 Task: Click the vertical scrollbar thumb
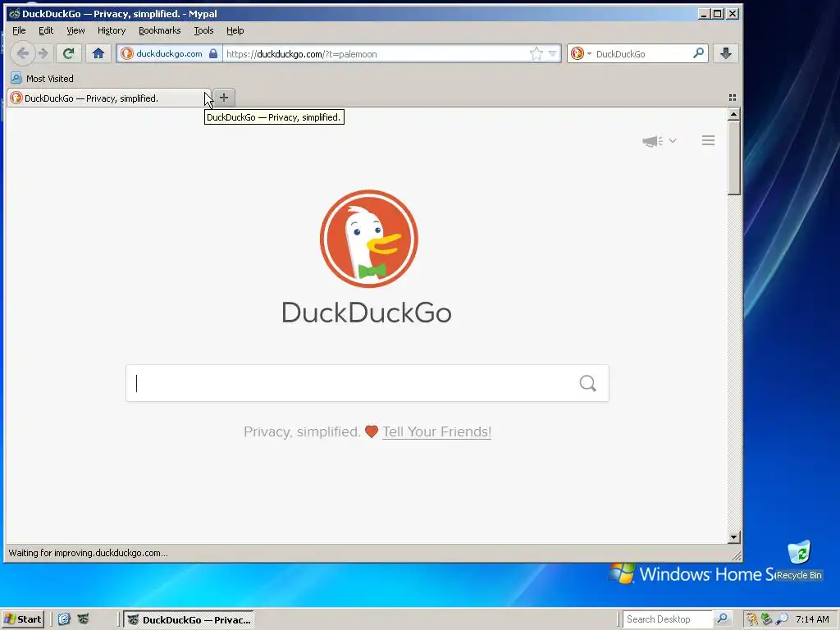(734, 157)
